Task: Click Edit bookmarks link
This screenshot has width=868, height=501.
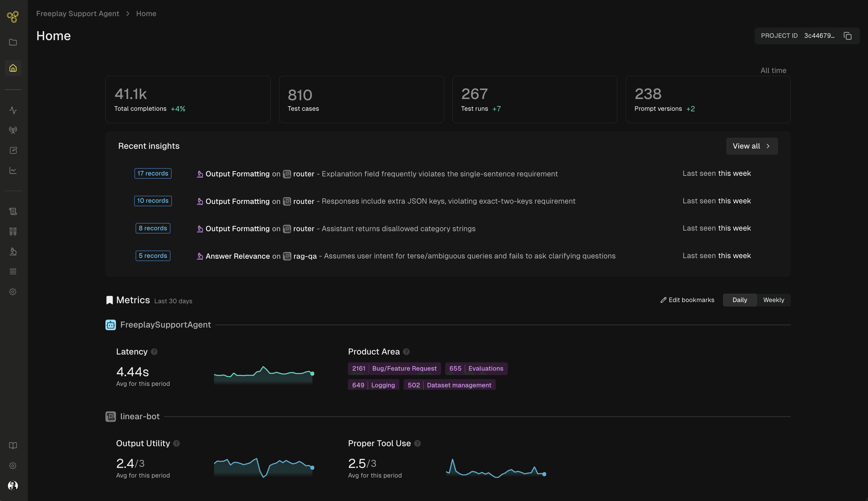Action: [687, 300]
